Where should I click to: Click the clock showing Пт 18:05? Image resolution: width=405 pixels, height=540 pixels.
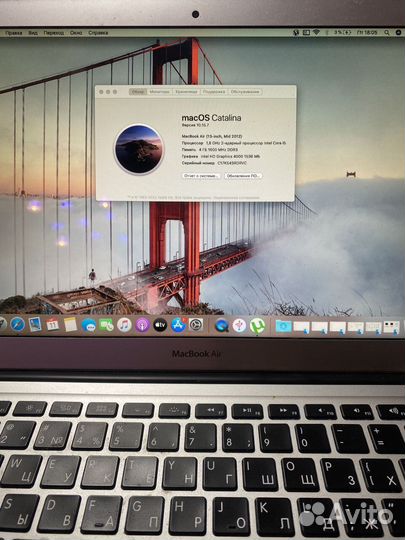tap(367, 32)
